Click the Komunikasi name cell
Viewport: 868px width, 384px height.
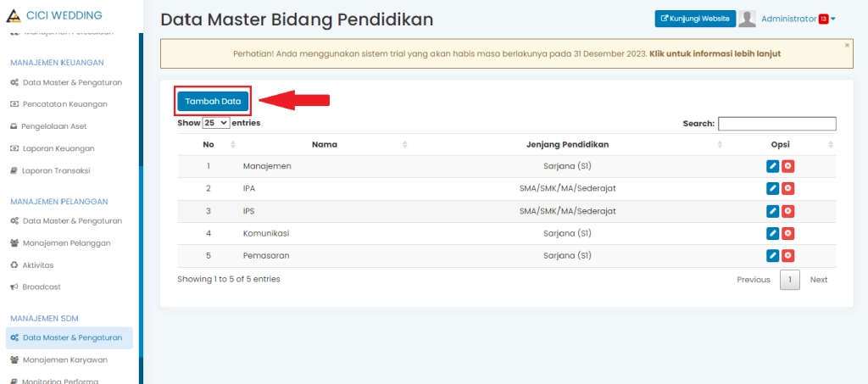(x=265, y=233)
